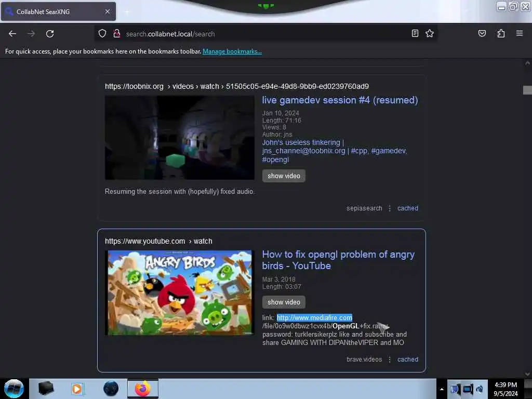The image size is (532, 399).
Task: Click the insecure connection padlock icon
Action: 117,34
